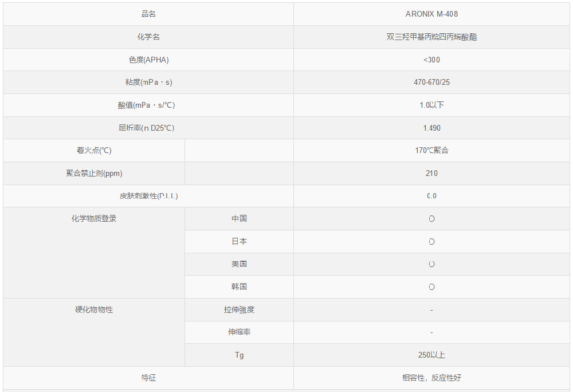Select the 酸值(mPa・s/℃) label
The image size is (573, 392).
[x=147, y=105]
